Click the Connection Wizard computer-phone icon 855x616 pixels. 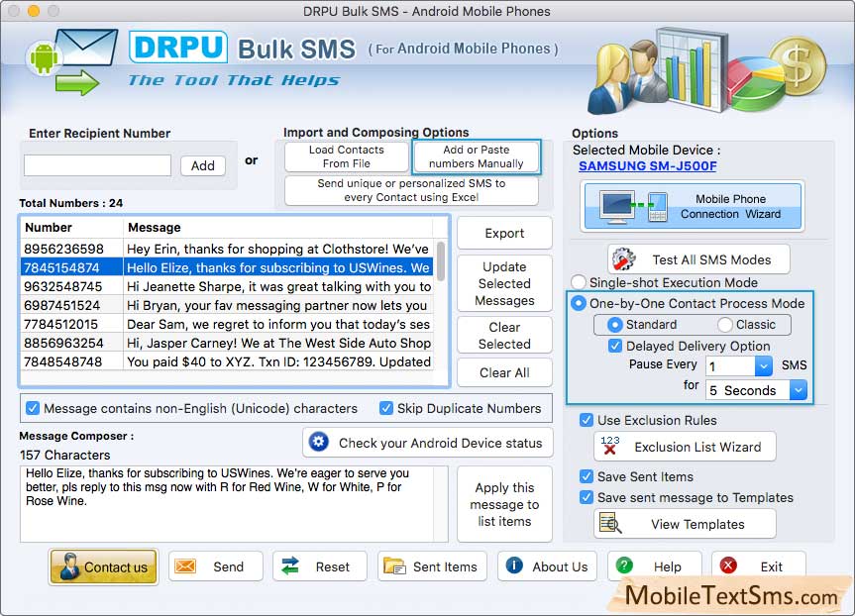click(634, 206)
